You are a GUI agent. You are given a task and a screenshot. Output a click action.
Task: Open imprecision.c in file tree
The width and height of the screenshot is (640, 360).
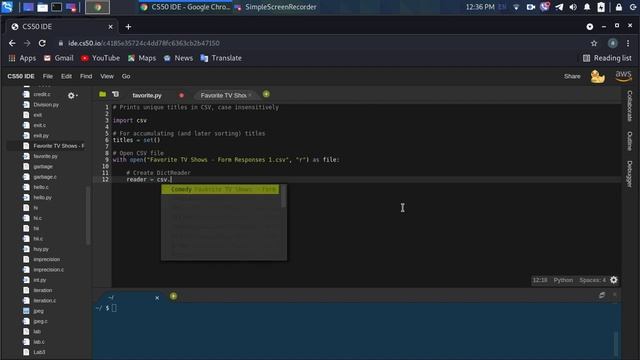pos(48,270)
